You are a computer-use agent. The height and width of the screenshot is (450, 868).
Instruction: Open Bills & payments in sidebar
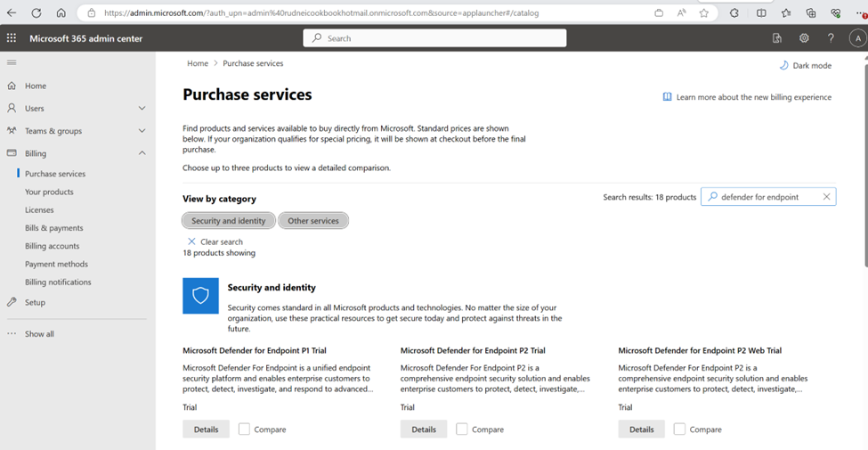click(53, 228)
